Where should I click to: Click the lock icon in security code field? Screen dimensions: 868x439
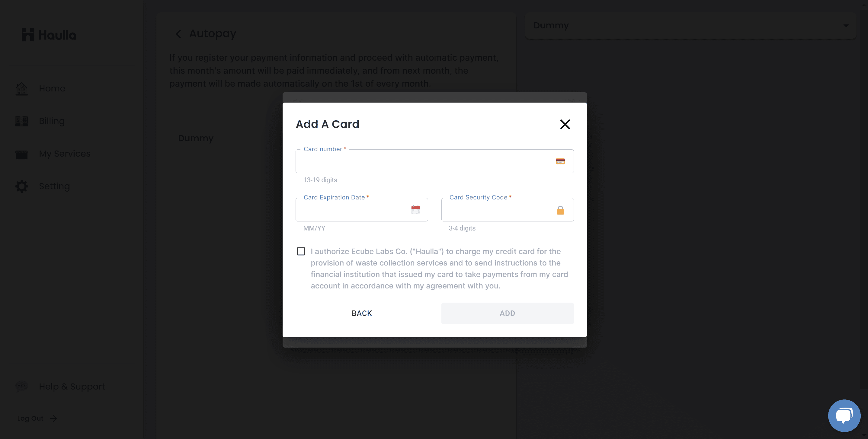coord(560,210)
